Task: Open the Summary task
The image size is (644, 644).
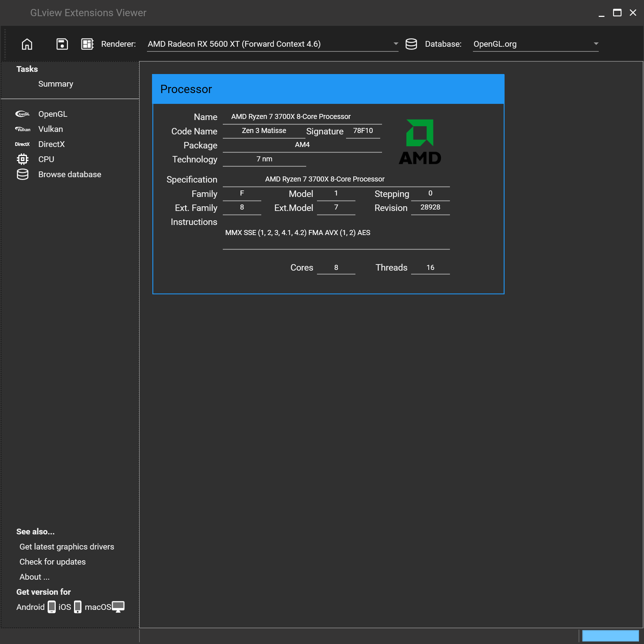Action: point(56,84)
